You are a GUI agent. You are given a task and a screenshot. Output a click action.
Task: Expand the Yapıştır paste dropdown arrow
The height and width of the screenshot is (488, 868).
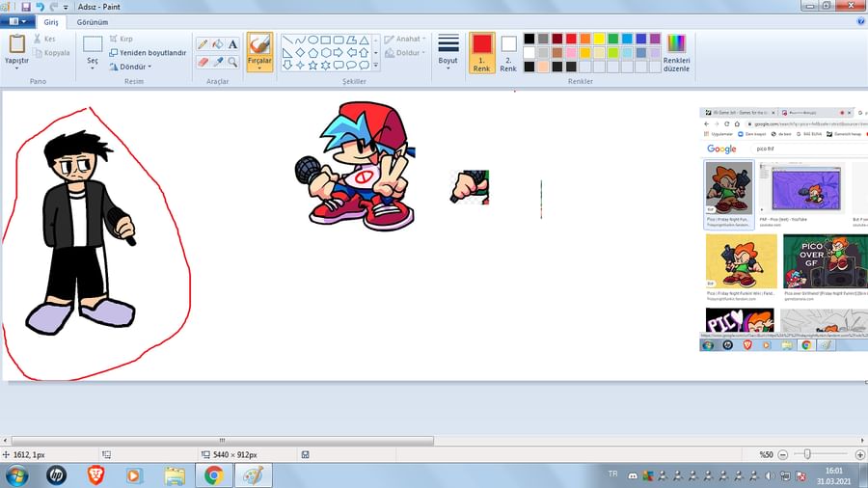tap(16, 68)
